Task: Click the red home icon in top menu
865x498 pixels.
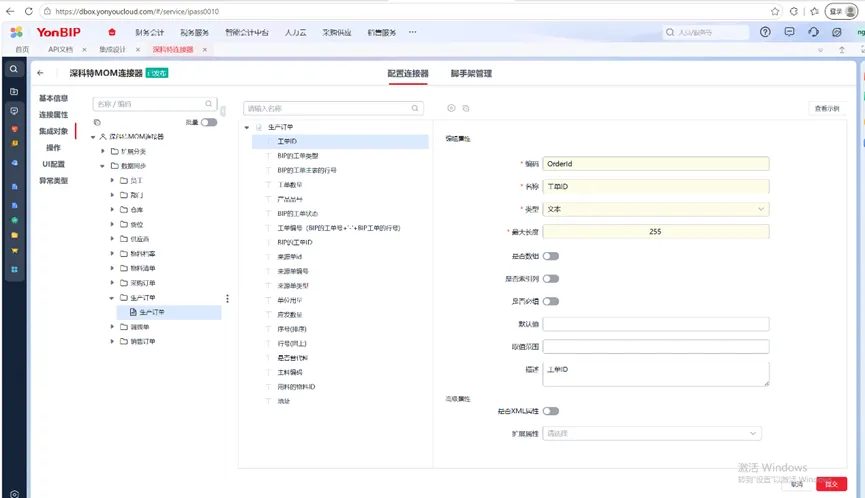Action: point(112,32)
